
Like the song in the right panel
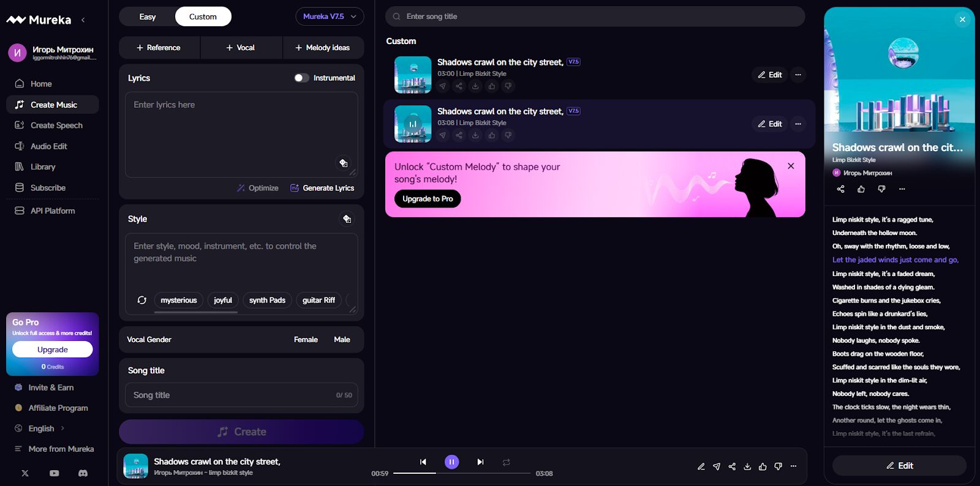tap(861, 189)
